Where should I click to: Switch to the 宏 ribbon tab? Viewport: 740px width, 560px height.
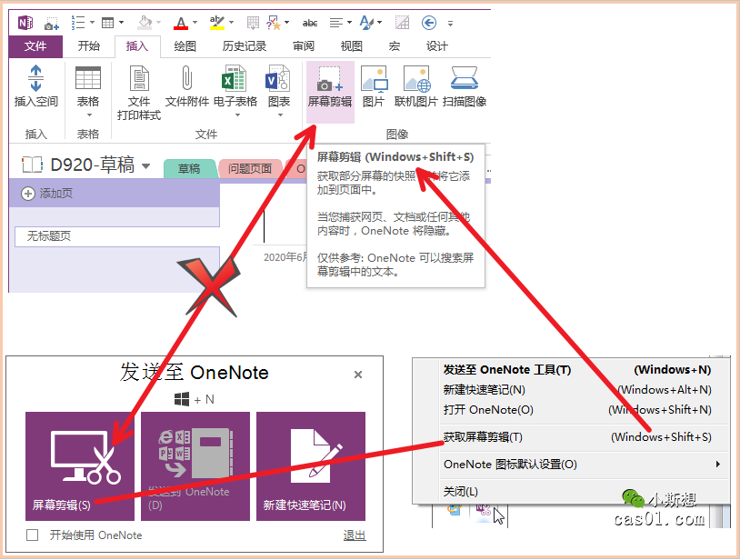click(395, 46)
